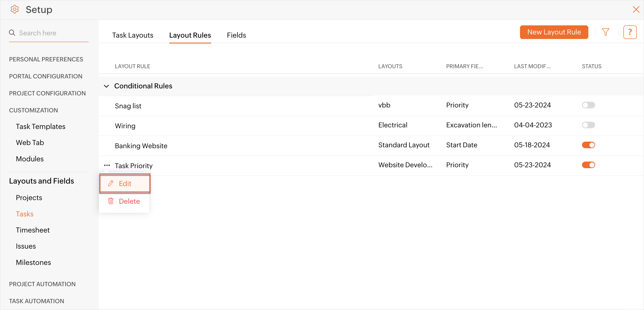644x310 pixels.
Task: Expand the PERSONAL PREFERENCES sidebar section
Action: tap(46, 59)
